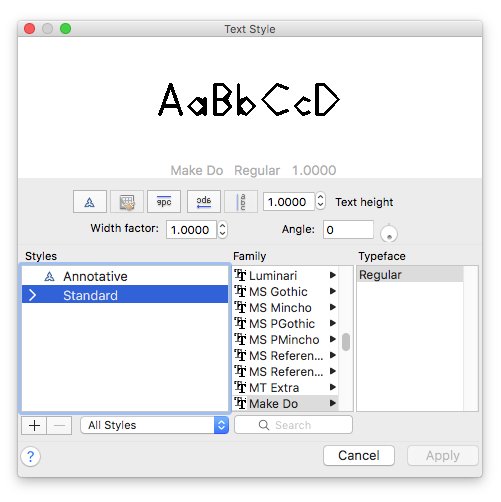Expand the MS PMincho family arrow
The image size is (501, 502).
pyautogui.click(x=332, y=339)
